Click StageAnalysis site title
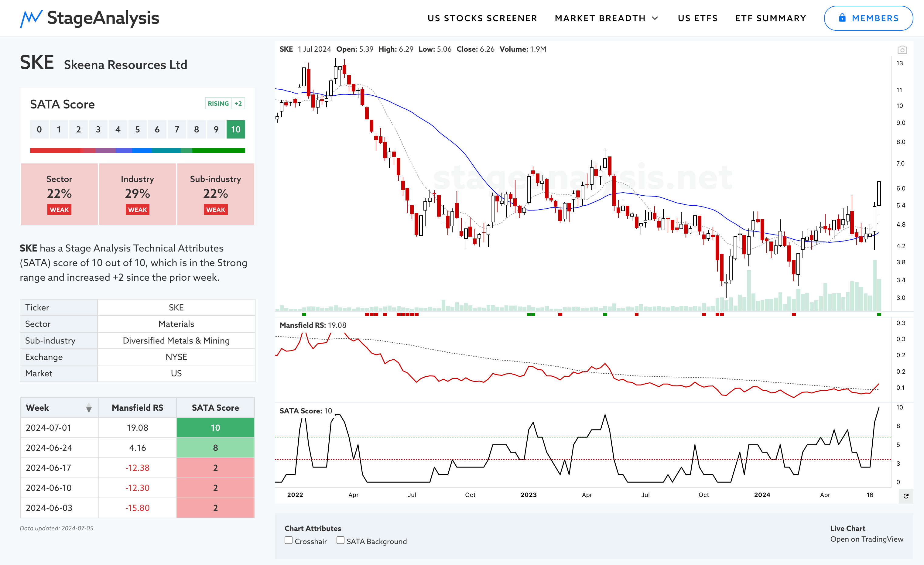The image size is (924, 565). pos(103,18)
